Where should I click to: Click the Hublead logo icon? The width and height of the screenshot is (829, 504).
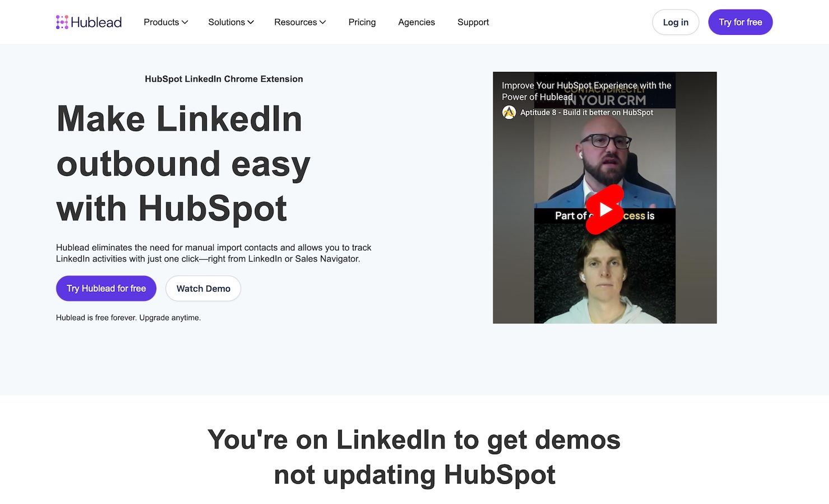pyautogui.click(x=62, y=22)
